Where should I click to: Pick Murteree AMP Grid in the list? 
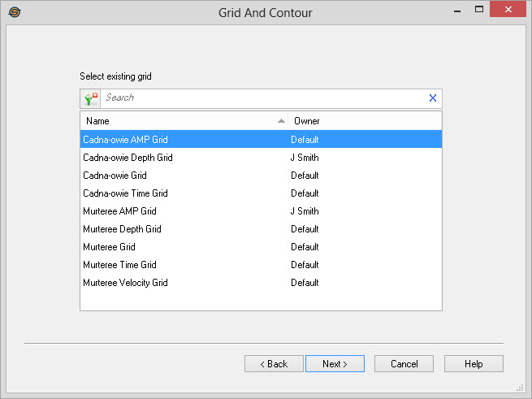[119, 211]
